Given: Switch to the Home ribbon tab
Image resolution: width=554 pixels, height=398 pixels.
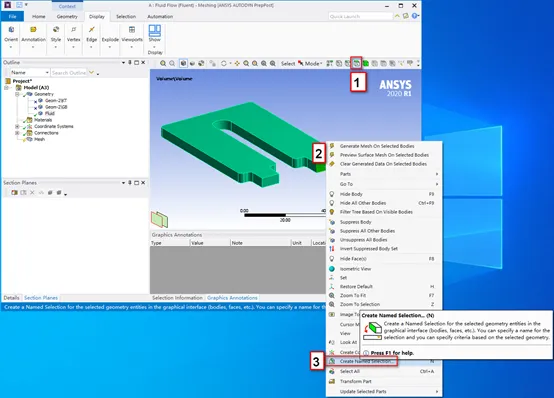Looking at the screenshot, I should (39, 17).
